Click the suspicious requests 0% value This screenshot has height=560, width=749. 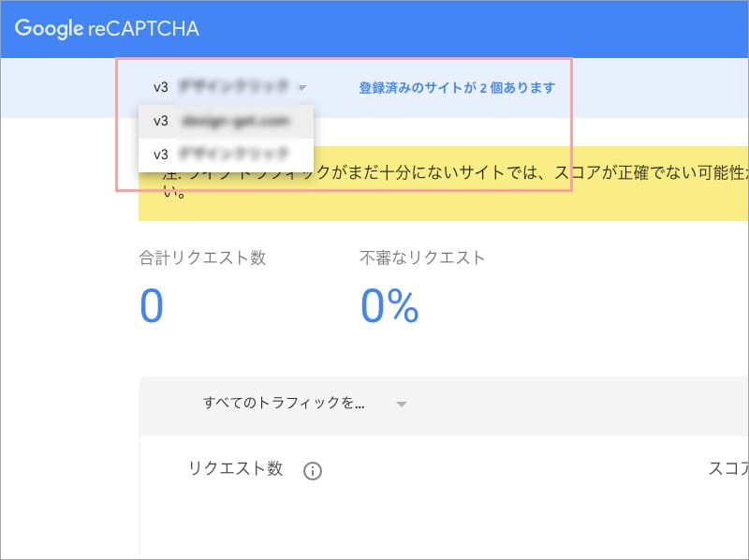[x=389, y=306]
